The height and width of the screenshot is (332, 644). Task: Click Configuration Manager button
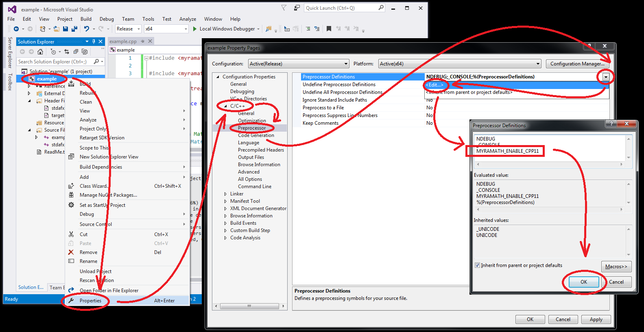pyautogui.click(x=577, y=64)
